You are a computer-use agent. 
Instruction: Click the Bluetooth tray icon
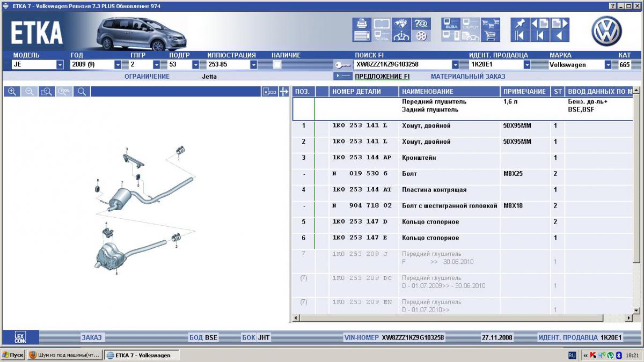coord(618,355)
